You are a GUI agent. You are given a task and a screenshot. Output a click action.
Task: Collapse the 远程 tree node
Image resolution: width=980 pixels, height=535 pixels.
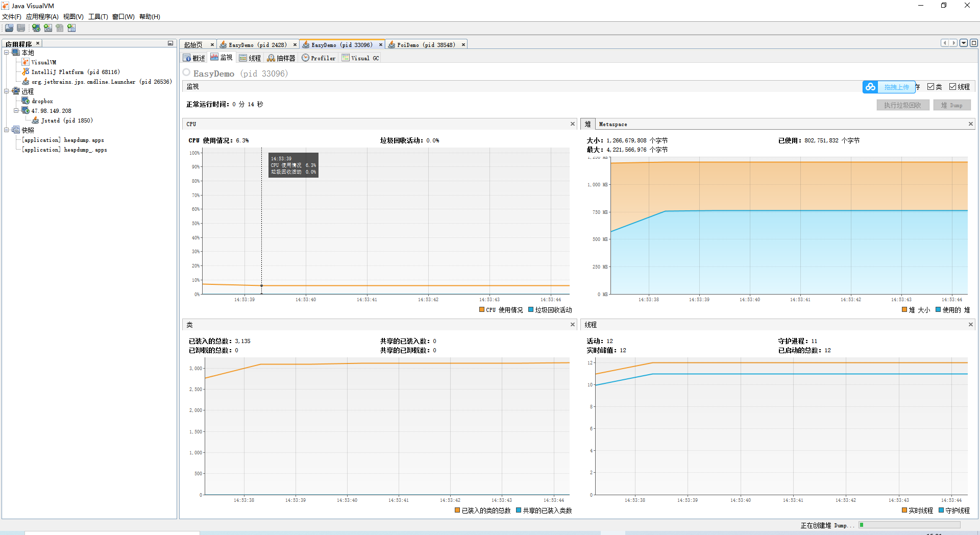tap(7, 91)
